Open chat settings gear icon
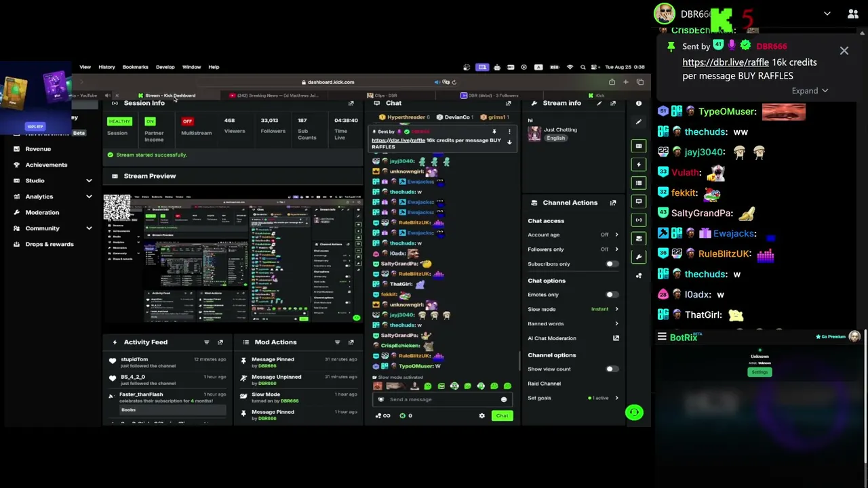Viewport: 868px width, 488px height. point(482,415)
